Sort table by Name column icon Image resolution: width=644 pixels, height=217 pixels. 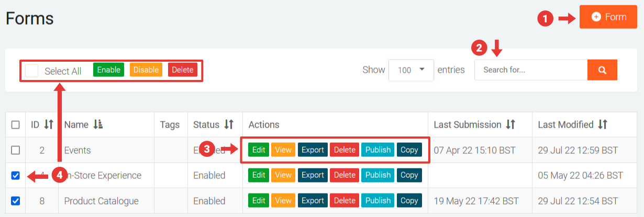98,124
